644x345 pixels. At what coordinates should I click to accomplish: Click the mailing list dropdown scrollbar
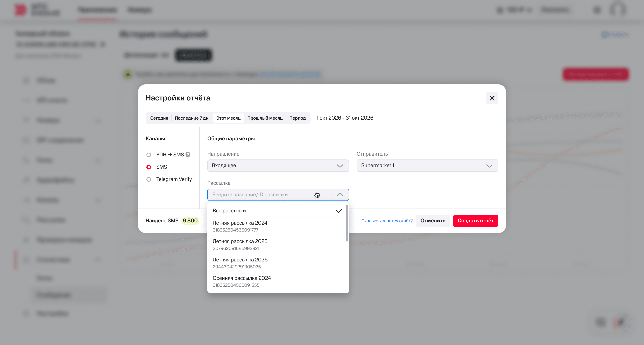(347, 223)
